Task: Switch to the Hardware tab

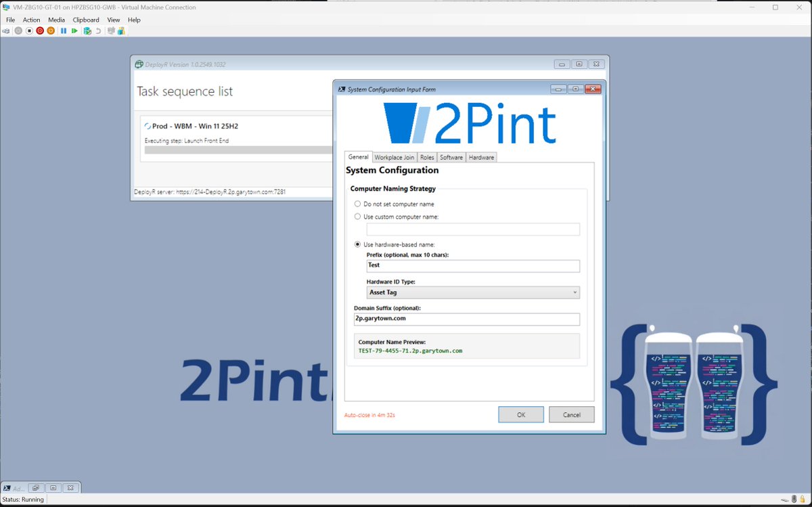Action: (x=481, y=157)
